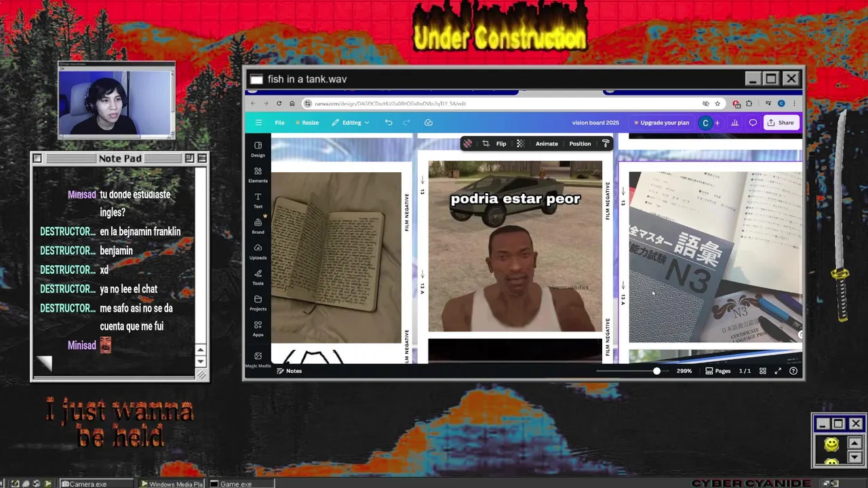Open the analytics bar chart icon
This screenshot has height=488, width=868.
(x=734, y=123)
